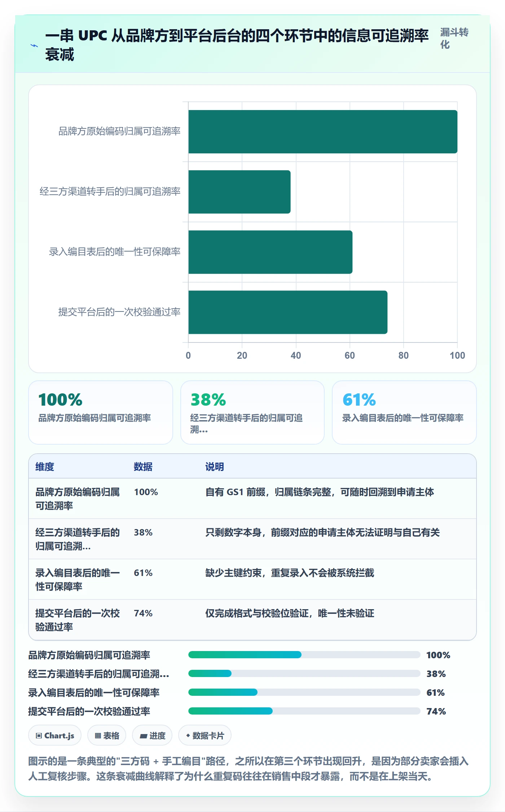Viewport: 505px width, 812px height.
Task: Click the 进度 tag chip
Action: tap(152, 735)
